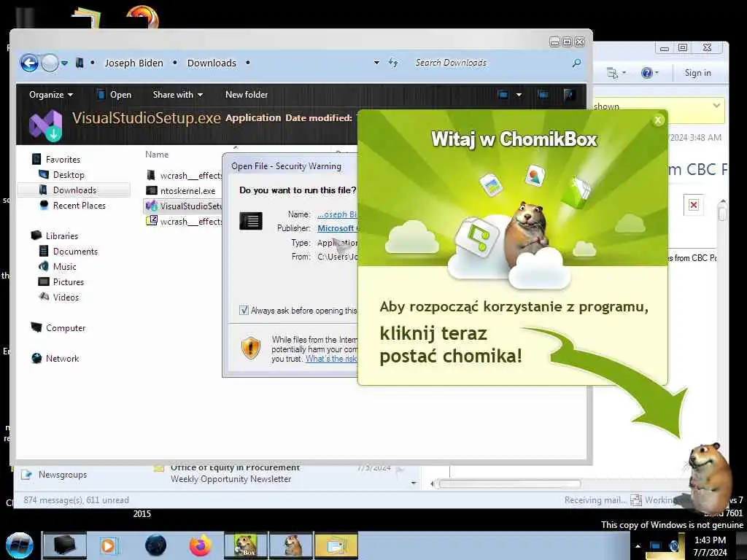This screenshot has height=560, width=747.
Task: Click the Microsoft publisher link
Action: pyautogui.click(x=337, y=228)
